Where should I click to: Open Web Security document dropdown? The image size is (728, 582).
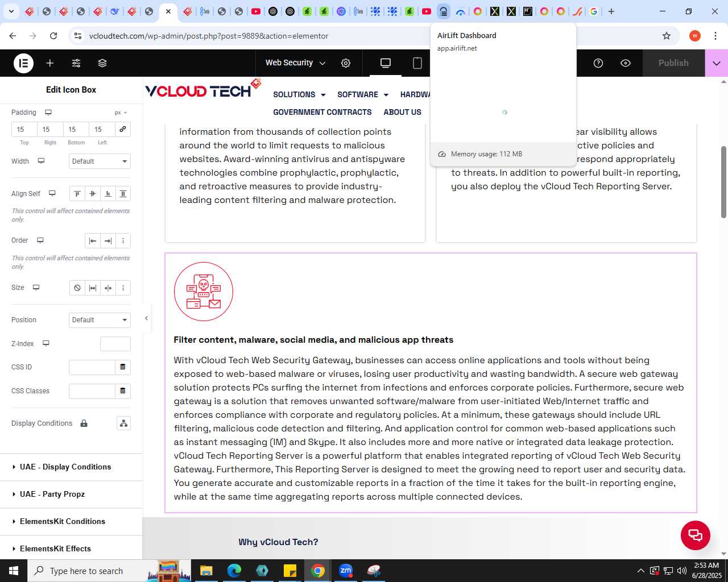coord(295,63)
